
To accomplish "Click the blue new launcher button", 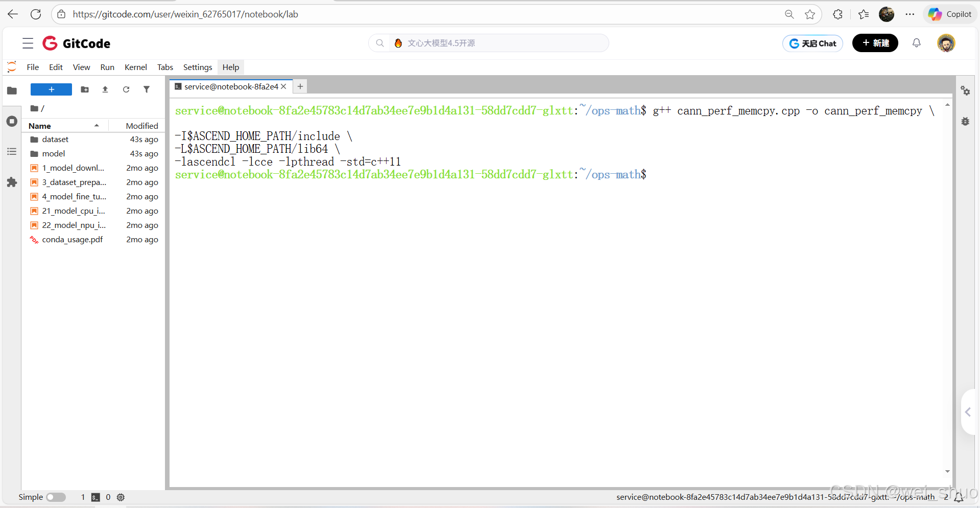I will pyautogui.click(x=51, y=89).
